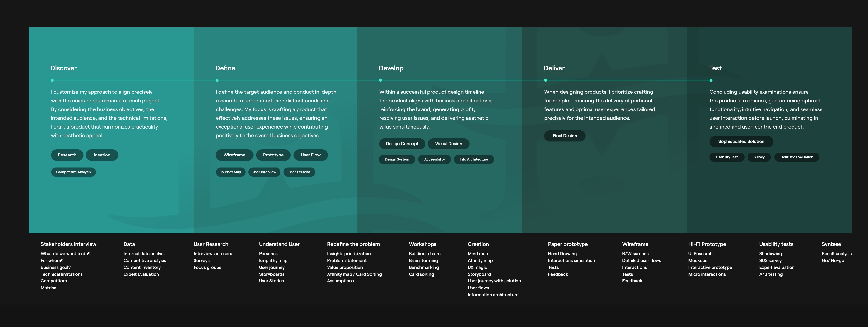Click the Develop timeline dot marker
This screenshot has width=868, height=327.
point(381,80)
